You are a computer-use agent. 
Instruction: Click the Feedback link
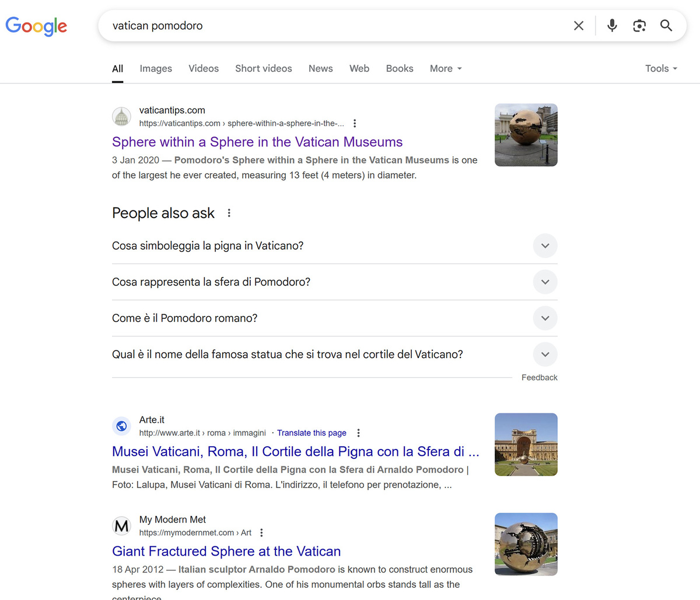coord(540,378)
